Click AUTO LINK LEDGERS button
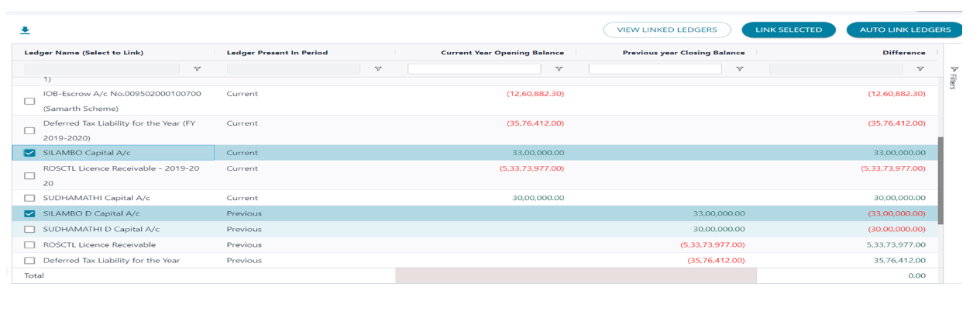This screenshot has height=315, width=980. coord(905,29)
